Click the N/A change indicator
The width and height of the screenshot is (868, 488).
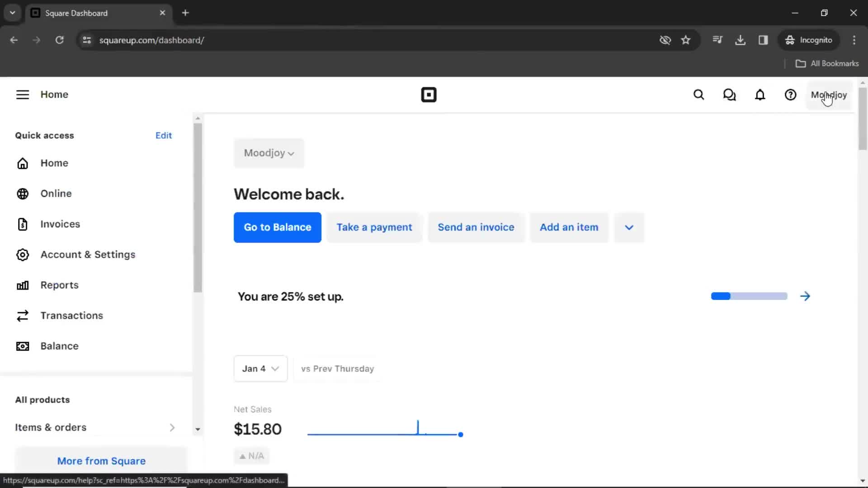[251, 456]
